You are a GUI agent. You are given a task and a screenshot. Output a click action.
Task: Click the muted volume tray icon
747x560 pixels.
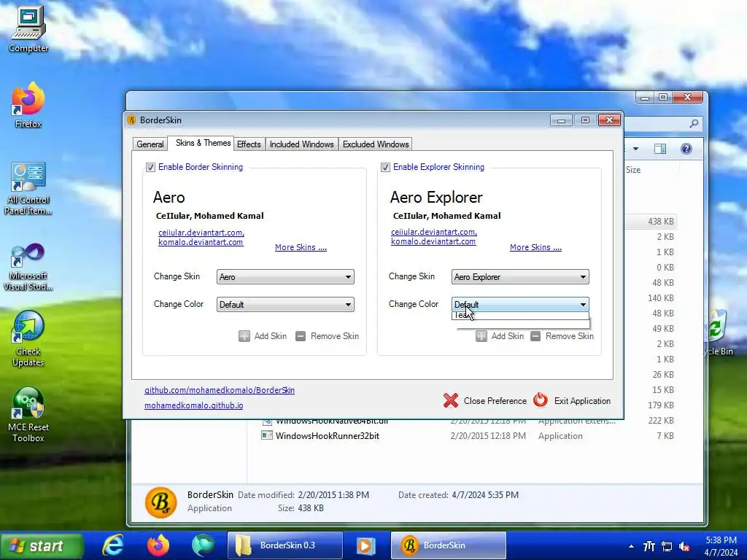click(x=684, y=546)
